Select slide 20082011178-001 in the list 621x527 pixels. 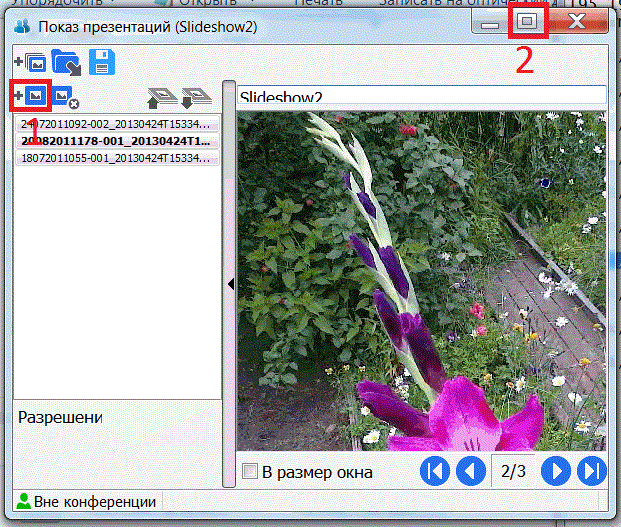pos(117,141)
